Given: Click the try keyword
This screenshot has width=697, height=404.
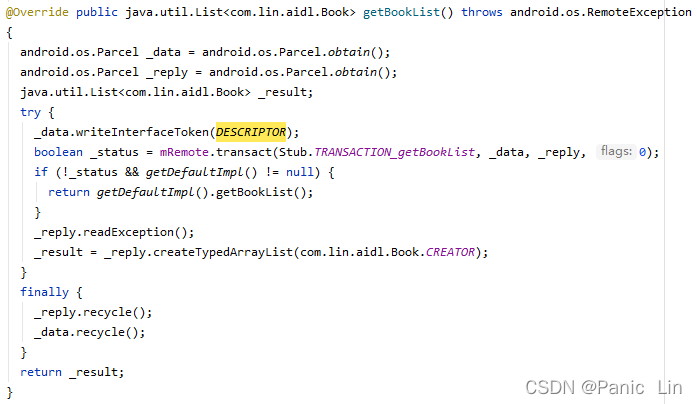Looking at the screenshot, I should tap(30, 112).
